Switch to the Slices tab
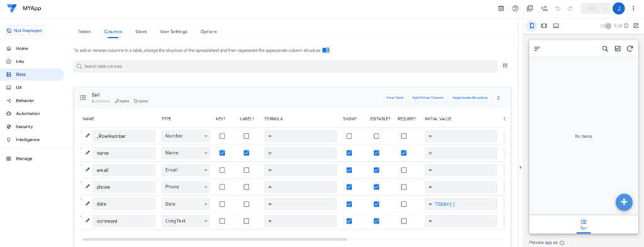 (x=141, y=32)
